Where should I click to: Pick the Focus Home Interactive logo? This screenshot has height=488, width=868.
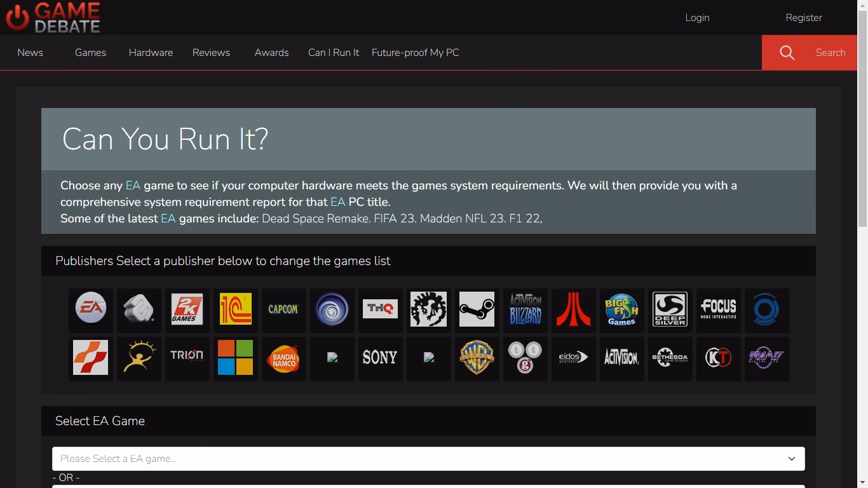719,309
